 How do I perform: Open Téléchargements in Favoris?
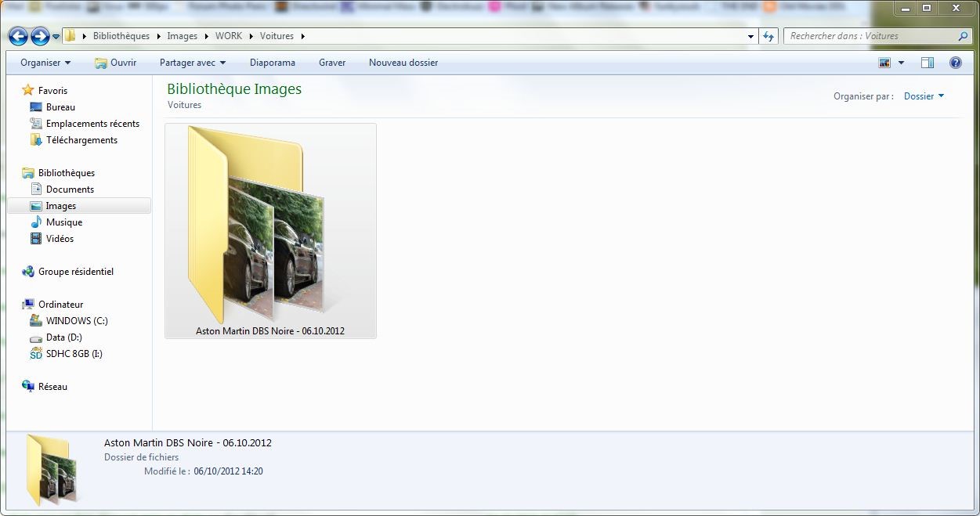pyautogui.click(x=81, y=140)
